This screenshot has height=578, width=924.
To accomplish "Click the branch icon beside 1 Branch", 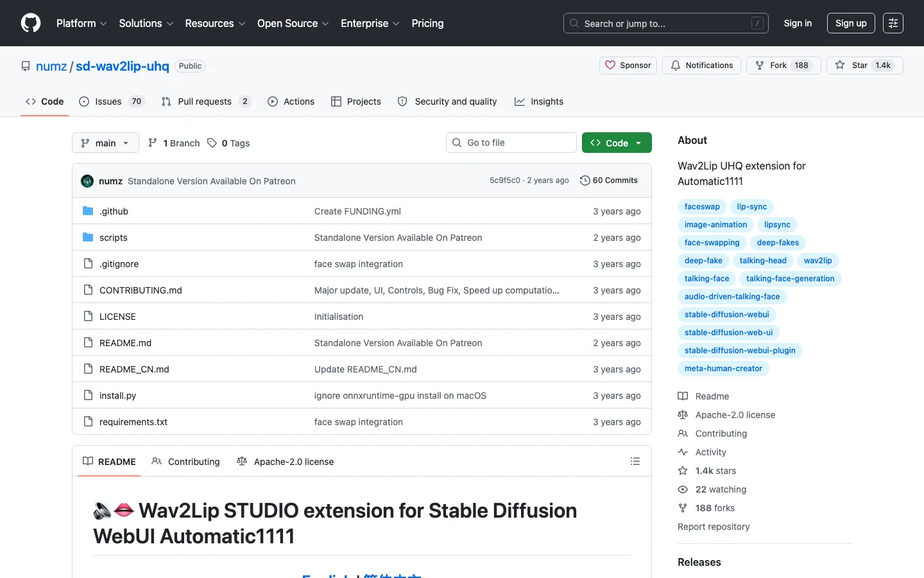I will 153,143.
